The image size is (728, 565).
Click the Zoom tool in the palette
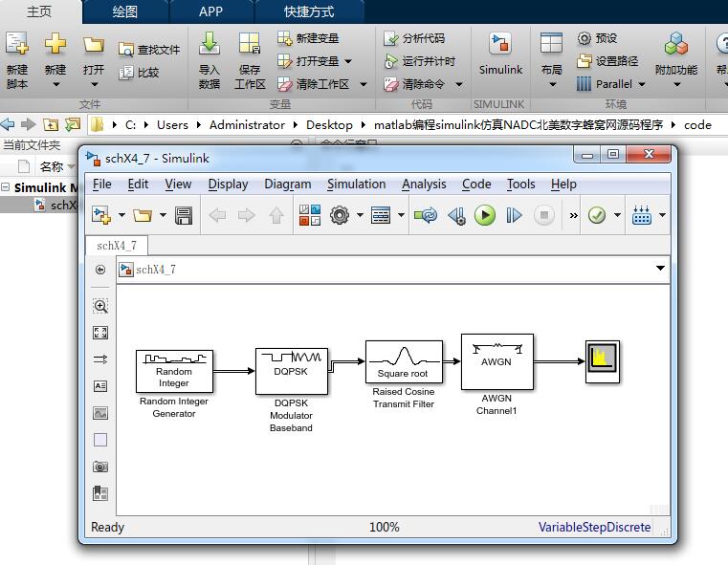point(100,306)
